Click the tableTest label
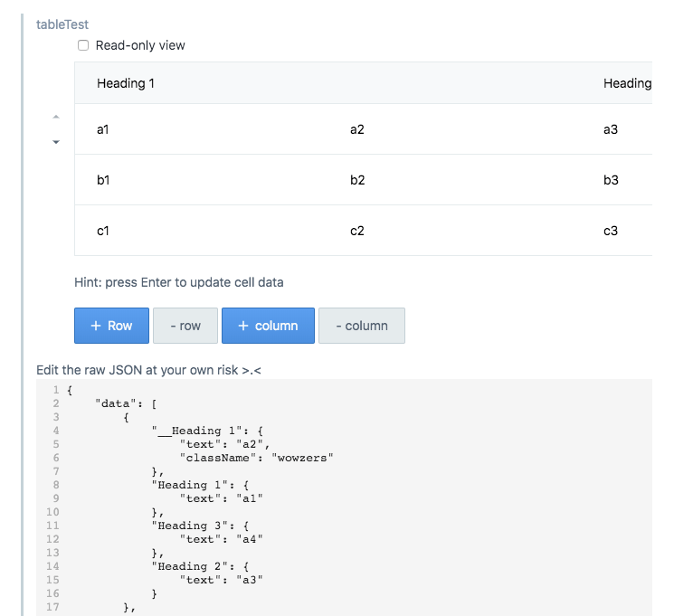This screenshot has height=616, width=674. point(62,24)
